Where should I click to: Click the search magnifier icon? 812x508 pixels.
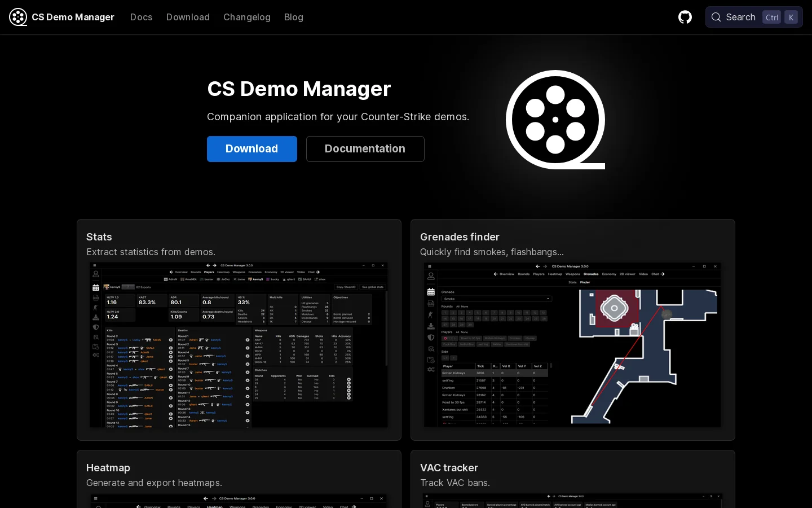tap(716, 17)
